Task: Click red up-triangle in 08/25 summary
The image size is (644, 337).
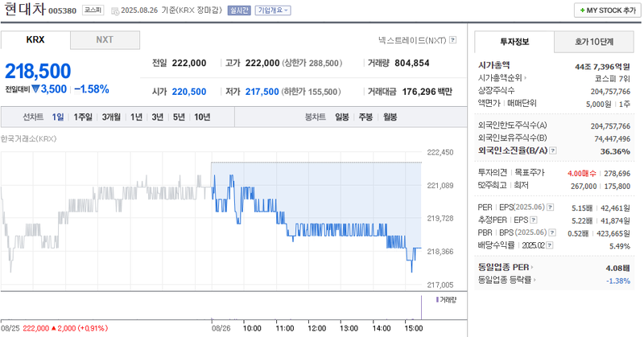Action: point(53,328)
